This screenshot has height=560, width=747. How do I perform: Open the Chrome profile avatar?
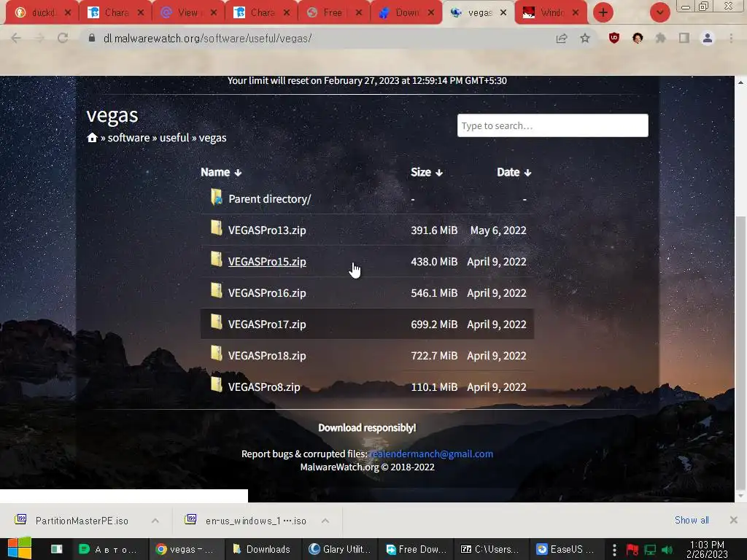click(x=708, y=38)
